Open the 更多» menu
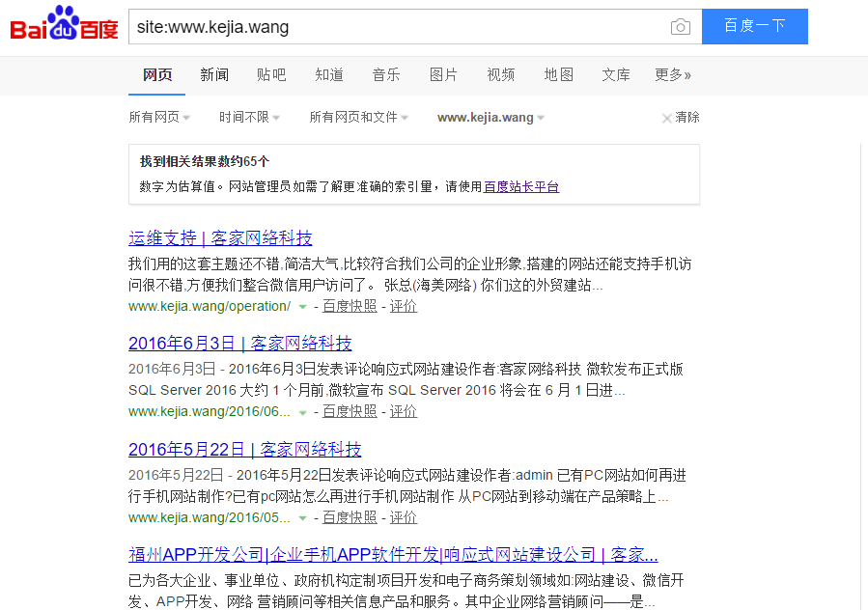This screenshot has height=610, width=868. click(673, 75)
